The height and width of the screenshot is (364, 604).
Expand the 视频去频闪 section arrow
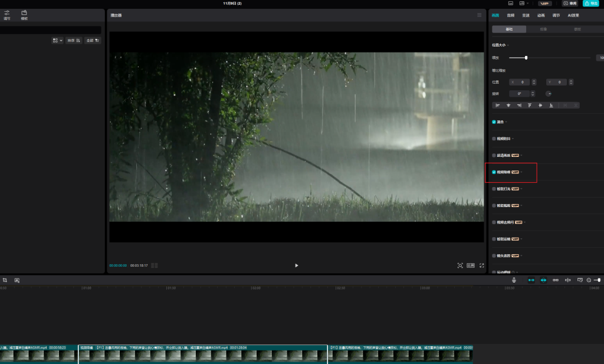[524, 222]
